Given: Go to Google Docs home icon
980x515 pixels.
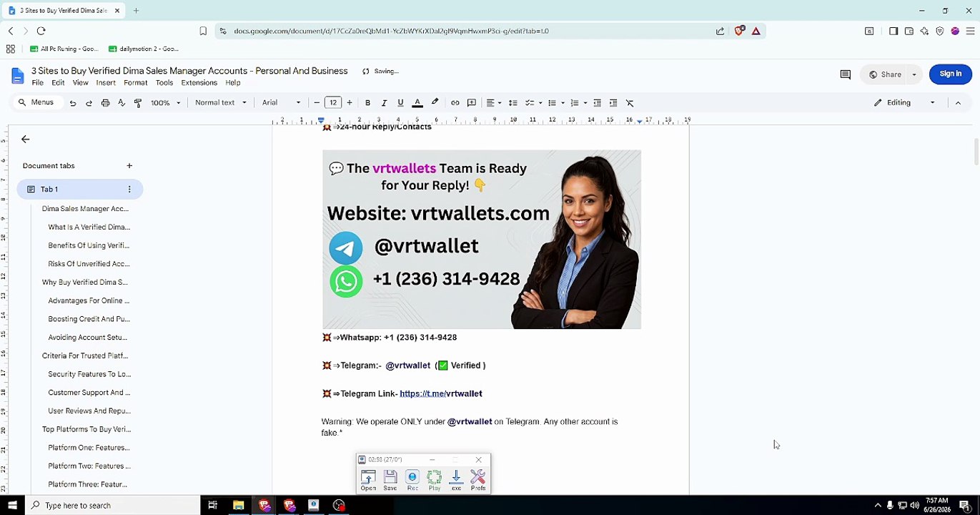Looking at the screenshot, I should 17,75.
